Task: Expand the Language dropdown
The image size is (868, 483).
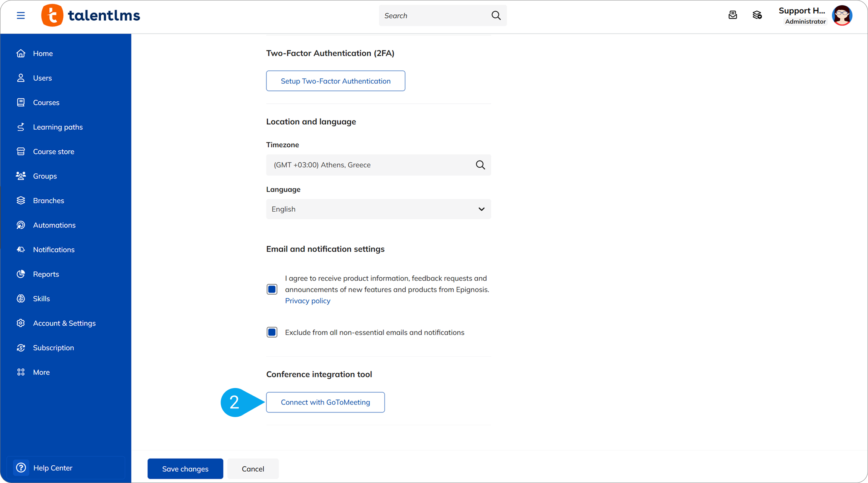Action: pos(378,209)
